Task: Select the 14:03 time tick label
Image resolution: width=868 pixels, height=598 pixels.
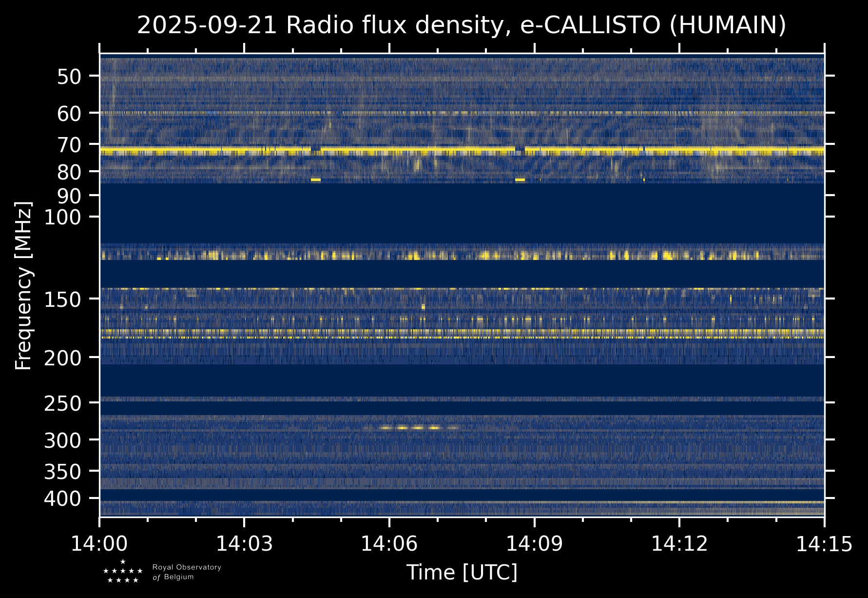Action: point(244,544)
